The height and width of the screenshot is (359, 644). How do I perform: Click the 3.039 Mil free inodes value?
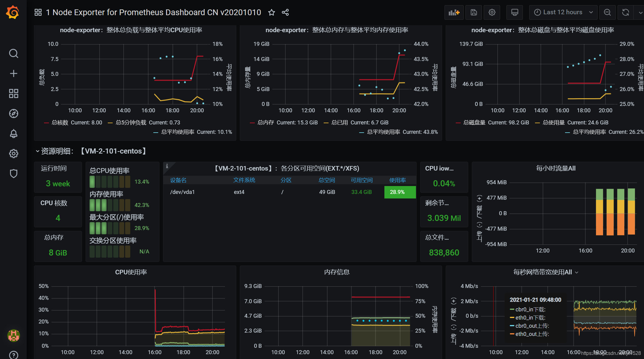click(x=444, y=218)
